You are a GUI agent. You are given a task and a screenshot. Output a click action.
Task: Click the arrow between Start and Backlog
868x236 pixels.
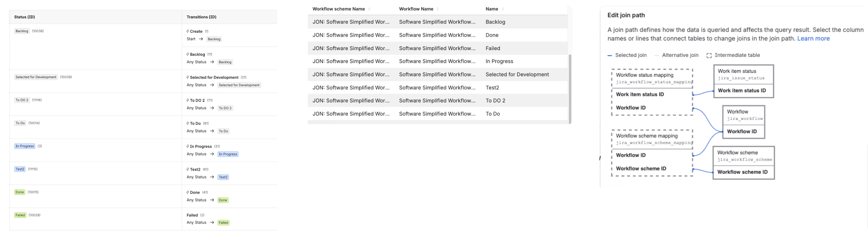(201, 39)
